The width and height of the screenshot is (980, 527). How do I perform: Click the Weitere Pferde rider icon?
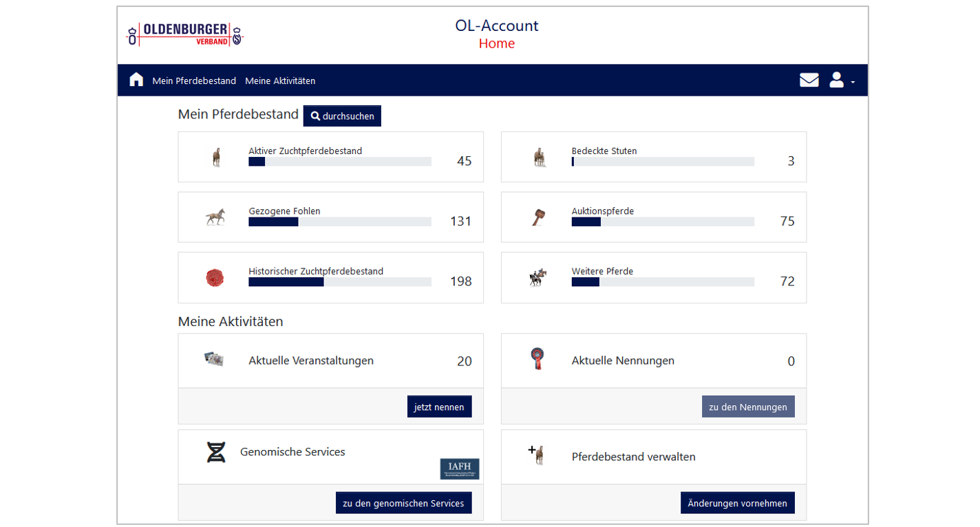(x=537, y=278)
